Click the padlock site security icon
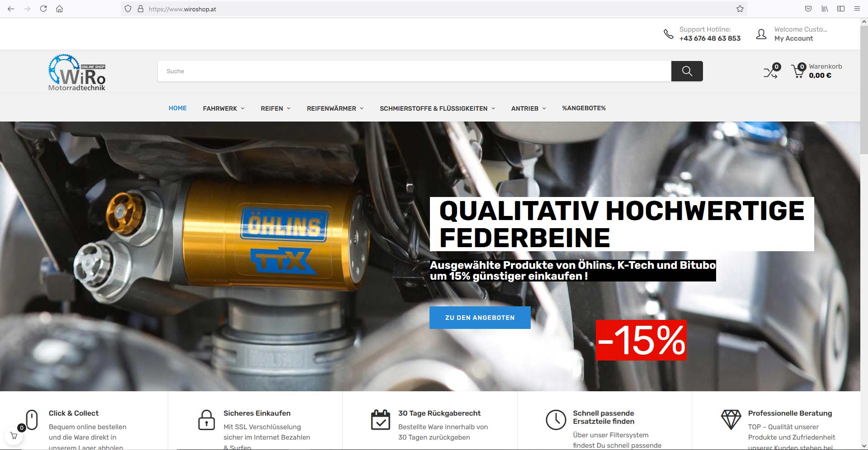 [x=140, y=9]
